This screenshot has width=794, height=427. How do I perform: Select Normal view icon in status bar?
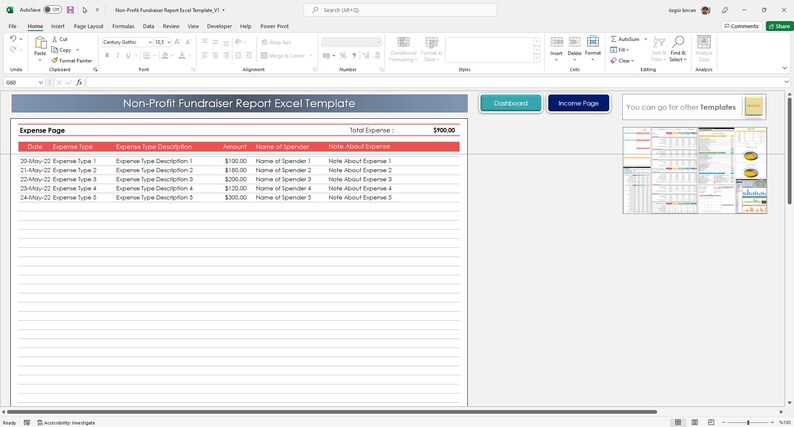pyautogui.click(x=678, y=422)
